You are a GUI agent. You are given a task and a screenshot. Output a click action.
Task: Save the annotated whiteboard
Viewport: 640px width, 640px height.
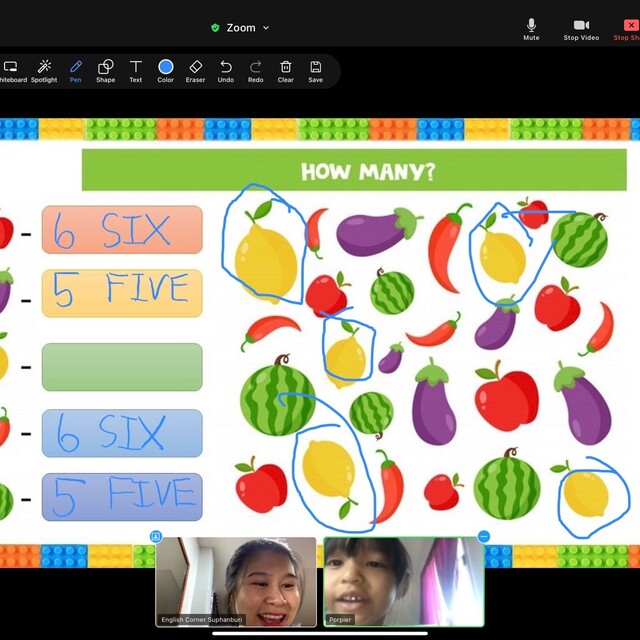pos(315,70)
